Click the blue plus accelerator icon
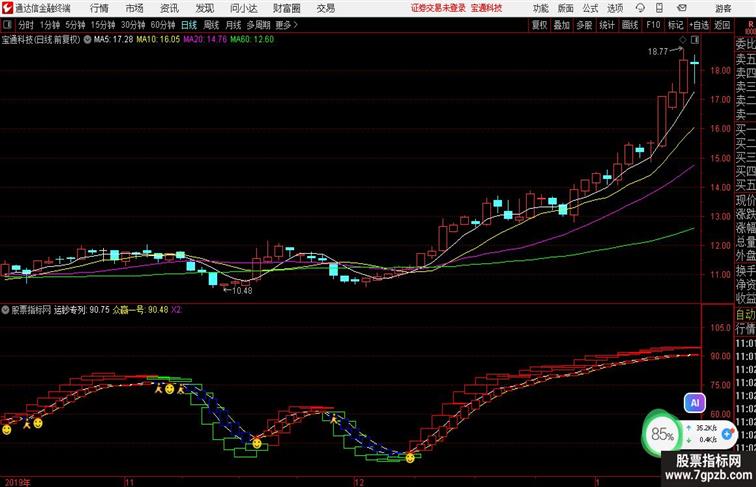Viewport: 756px width, 487px height. pos(728,434)
